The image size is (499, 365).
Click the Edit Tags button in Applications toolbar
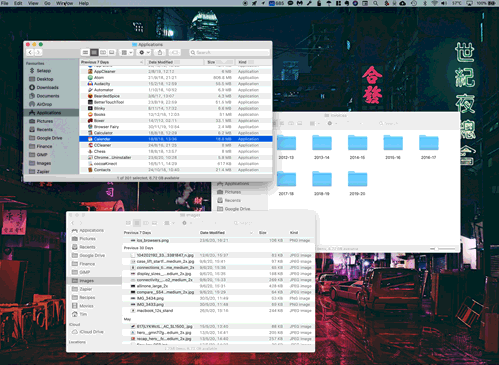tap(174, 52)
